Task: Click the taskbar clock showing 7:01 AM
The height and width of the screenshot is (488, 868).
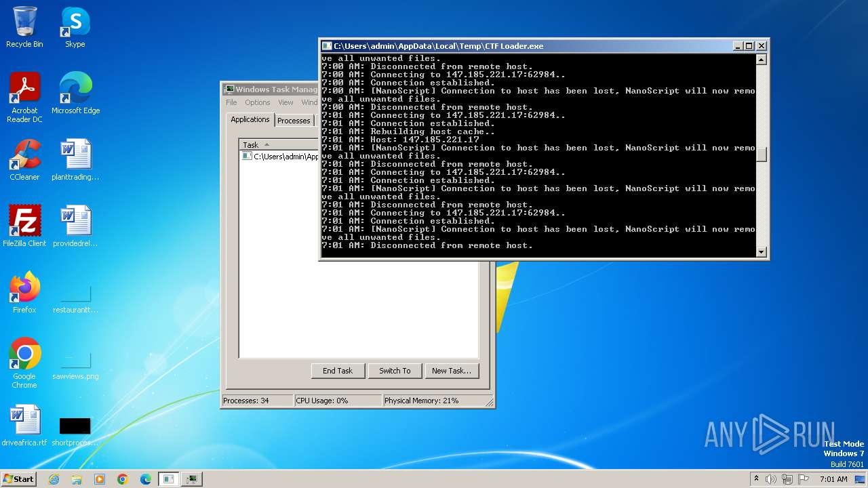Action: point(833,479)
